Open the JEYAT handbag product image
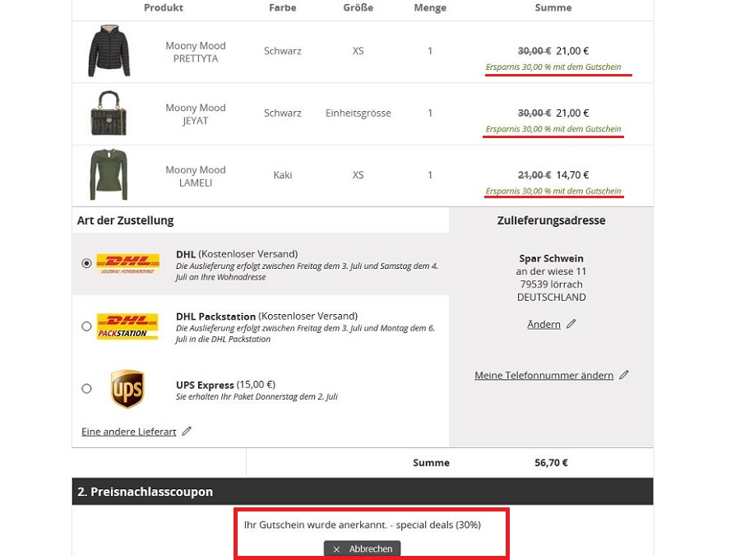 point(109,113)
